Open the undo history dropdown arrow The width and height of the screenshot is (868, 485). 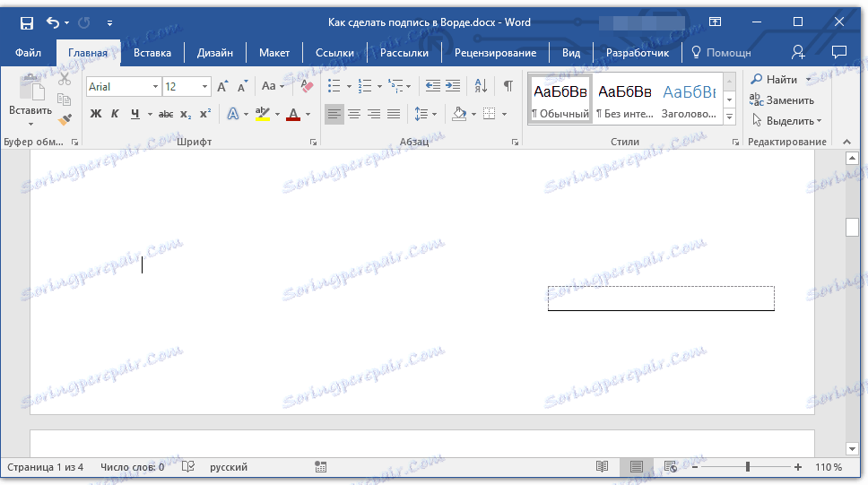66,22
